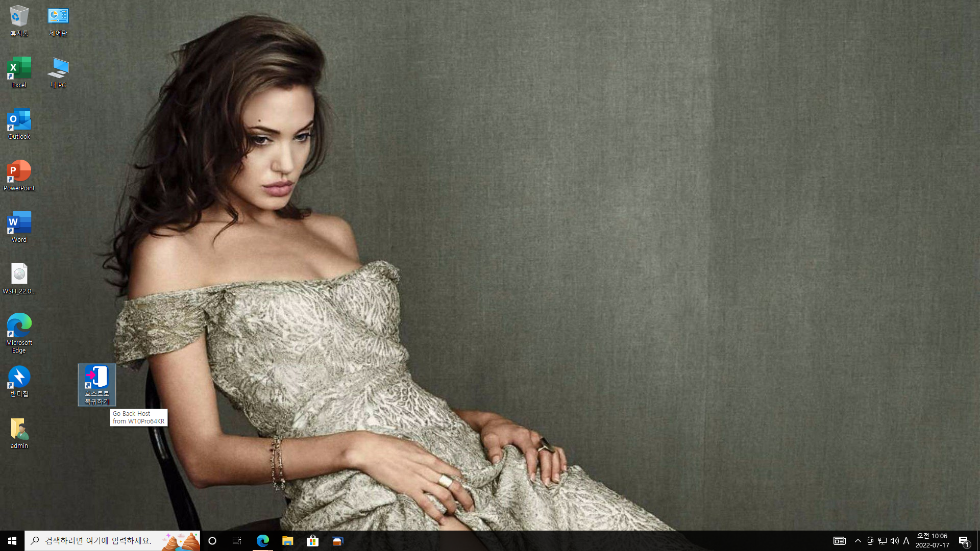Click the Show Desktop sliver at taskbar end

click(978, 541)
